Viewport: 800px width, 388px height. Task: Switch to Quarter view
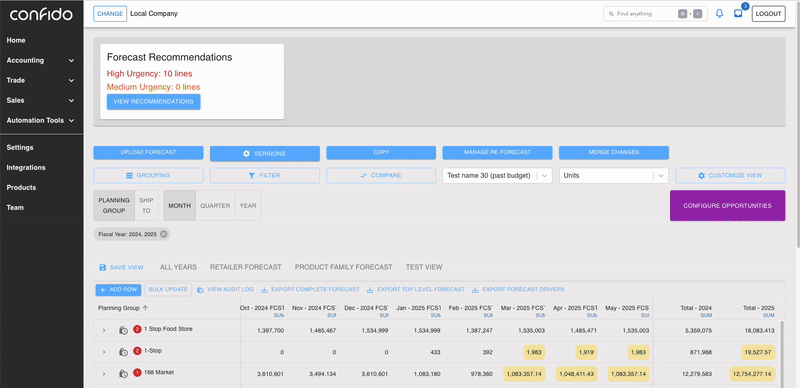(x=215, y=205)
